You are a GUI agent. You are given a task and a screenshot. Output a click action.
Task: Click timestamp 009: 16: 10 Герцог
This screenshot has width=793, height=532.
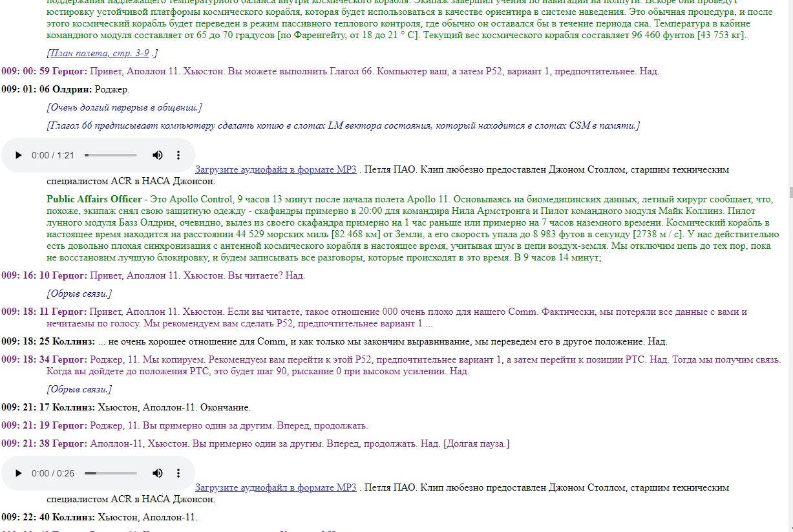45,275
